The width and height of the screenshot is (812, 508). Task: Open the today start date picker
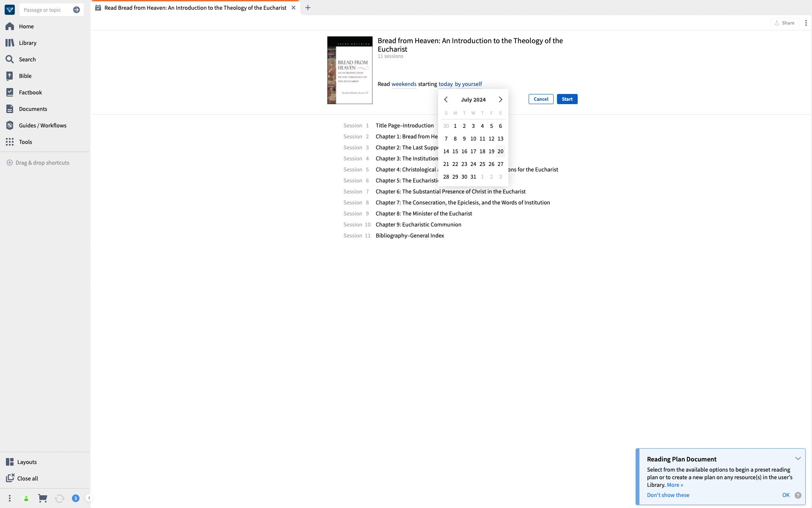pyautogui.click(x=446, y=84)
